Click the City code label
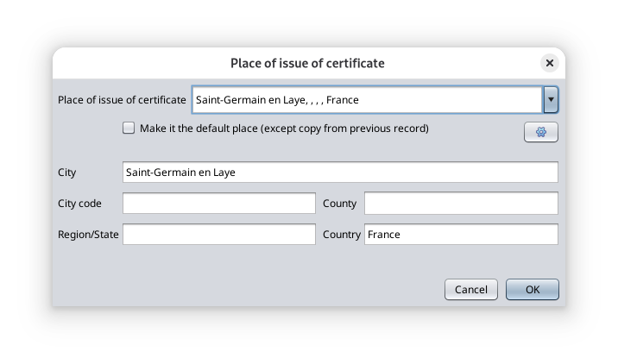Viewport: 618px width, 364px height. (x=79, y=204)
